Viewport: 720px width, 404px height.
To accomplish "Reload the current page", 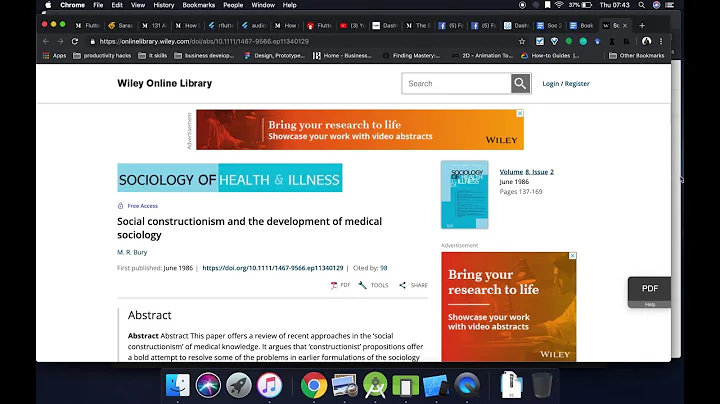I will [75, 41].
